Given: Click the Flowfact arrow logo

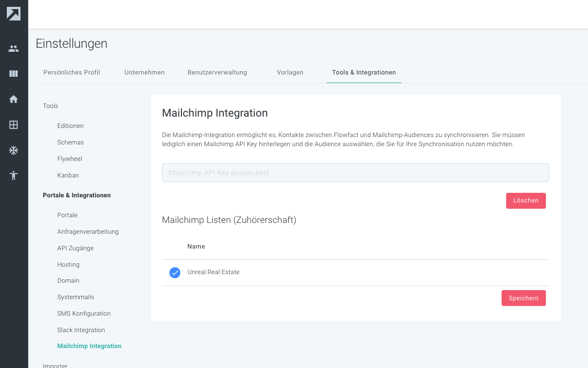Looking at the screenshot, I should point(14,14).
